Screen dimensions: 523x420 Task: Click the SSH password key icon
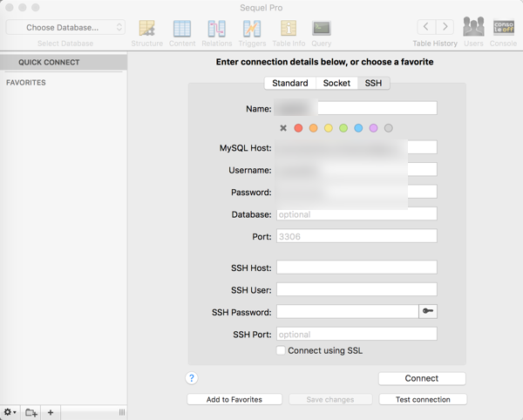pos(428,311)
